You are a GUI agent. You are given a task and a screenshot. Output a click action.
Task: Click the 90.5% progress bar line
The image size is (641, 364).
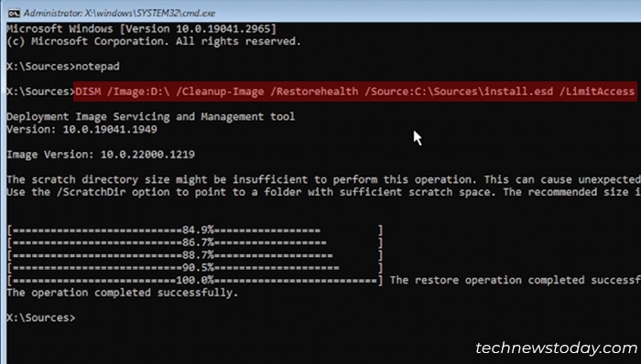coord(195,268)
